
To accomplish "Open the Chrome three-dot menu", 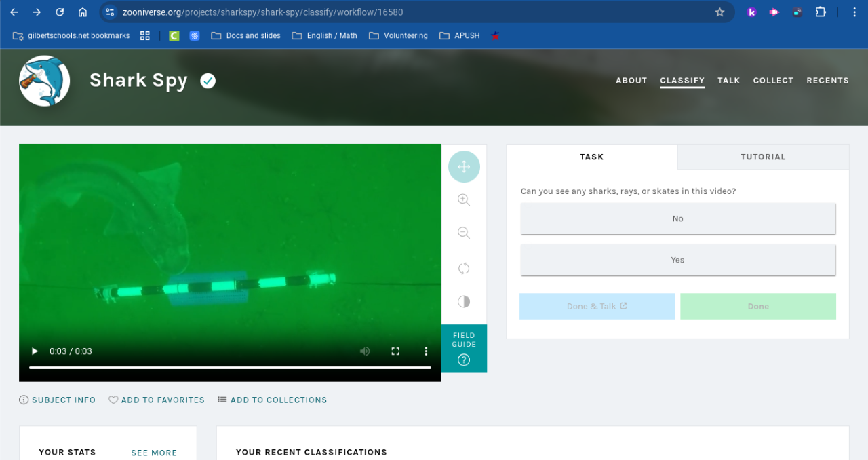I will coord(854,12).
